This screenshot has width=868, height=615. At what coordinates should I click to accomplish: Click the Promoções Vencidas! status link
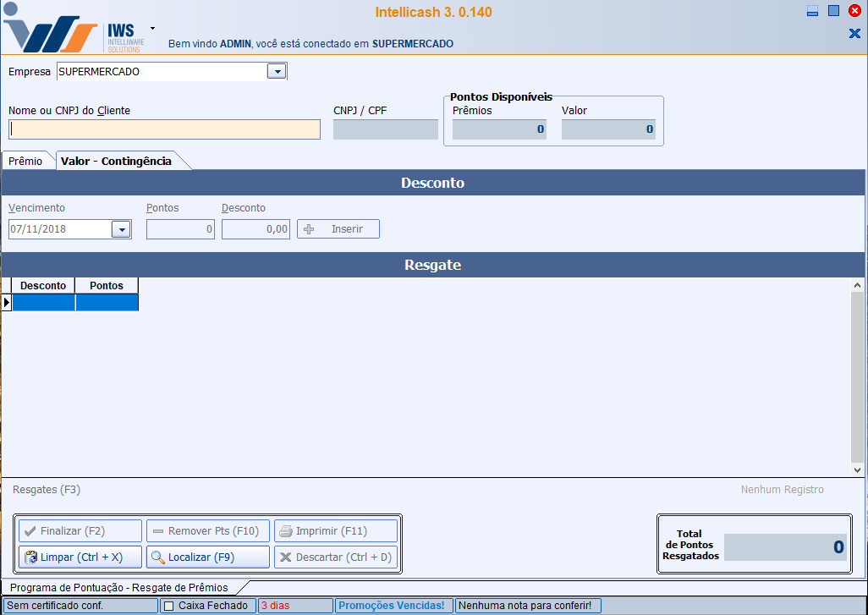pos(391,606)
